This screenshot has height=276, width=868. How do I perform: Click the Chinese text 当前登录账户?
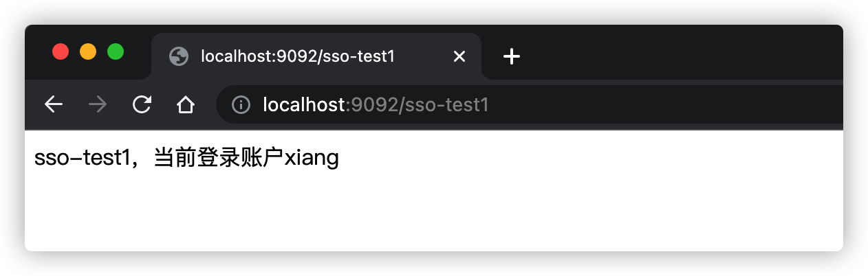[x=219, y=159]
